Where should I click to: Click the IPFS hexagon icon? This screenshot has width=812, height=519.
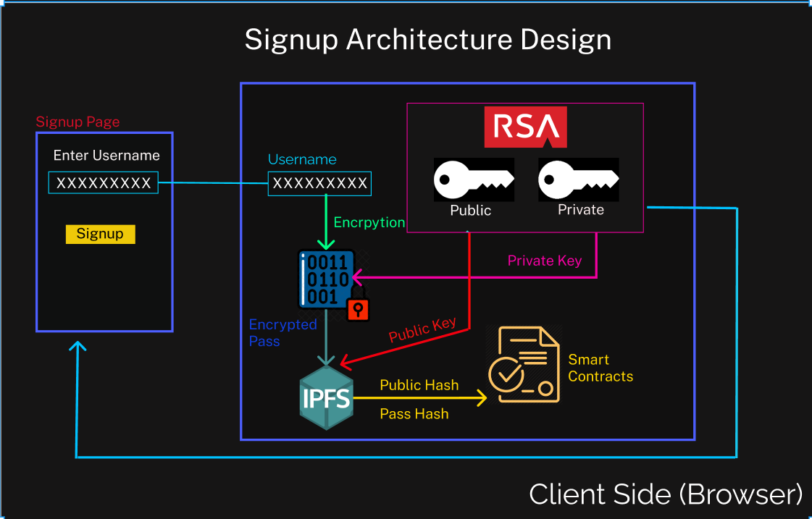(x=326, y=398)
